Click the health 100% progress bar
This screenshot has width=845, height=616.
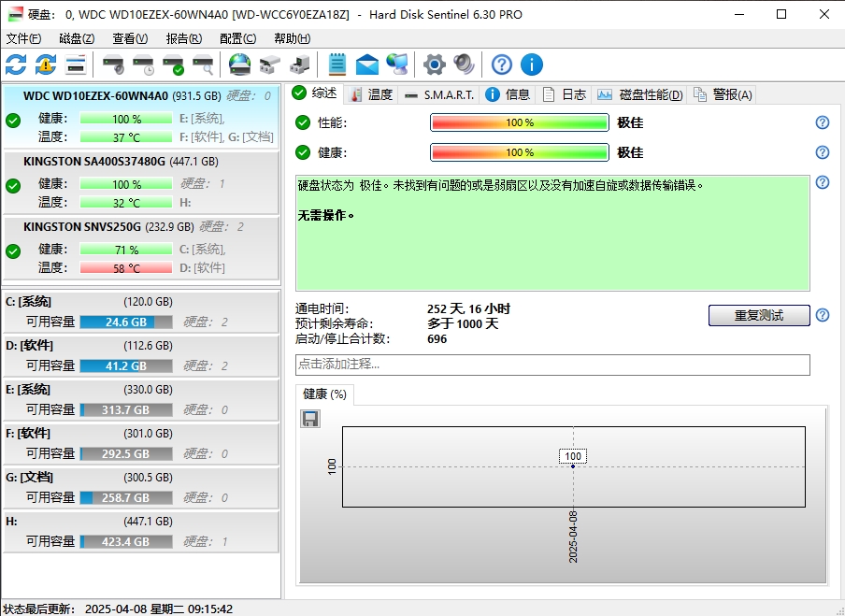(519, 152)
